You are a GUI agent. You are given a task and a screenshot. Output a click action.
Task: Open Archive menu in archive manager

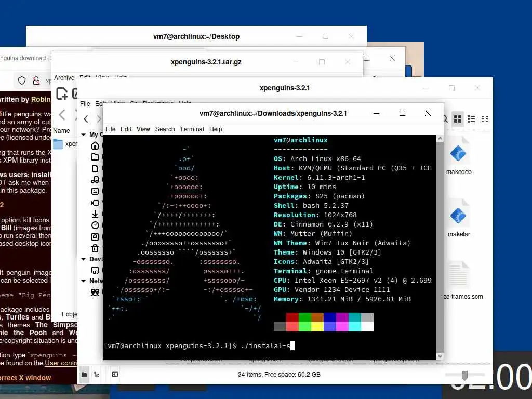pos(64,78)
